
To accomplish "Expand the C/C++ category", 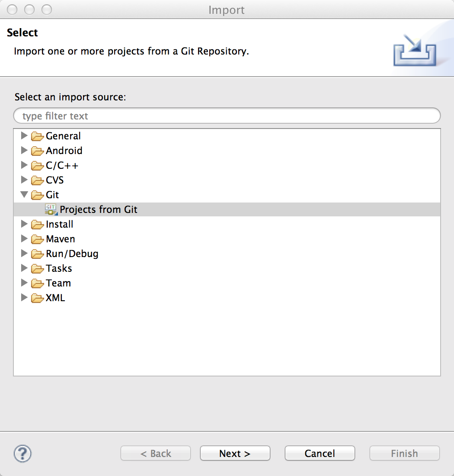I will tap(24, 165).
